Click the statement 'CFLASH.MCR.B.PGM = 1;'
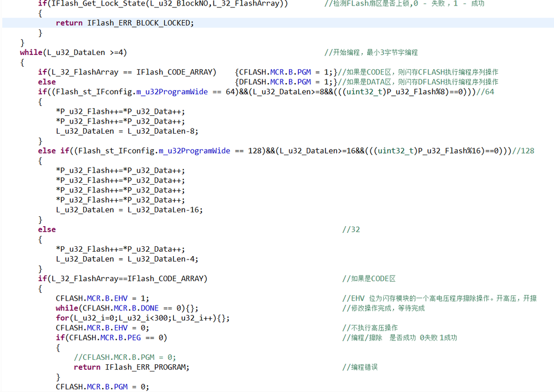This screenshot has width=554, height=392. tap(286, 73)
